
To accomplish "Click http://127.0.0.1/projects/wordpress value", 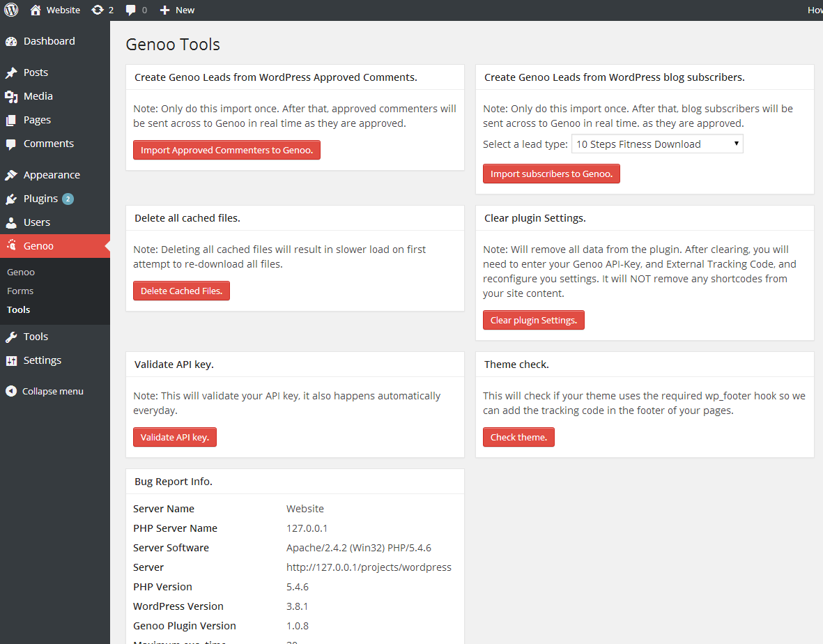I will point(369,567).
